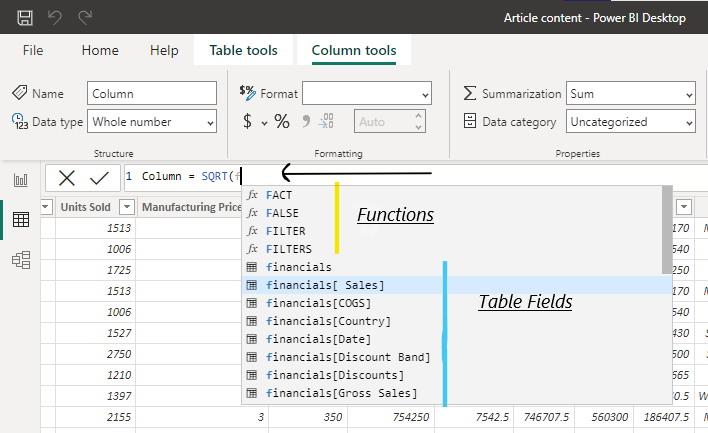708x433 pixels.
Task: Commit the formula with checkmark icon
Action: tap(99, 178)
